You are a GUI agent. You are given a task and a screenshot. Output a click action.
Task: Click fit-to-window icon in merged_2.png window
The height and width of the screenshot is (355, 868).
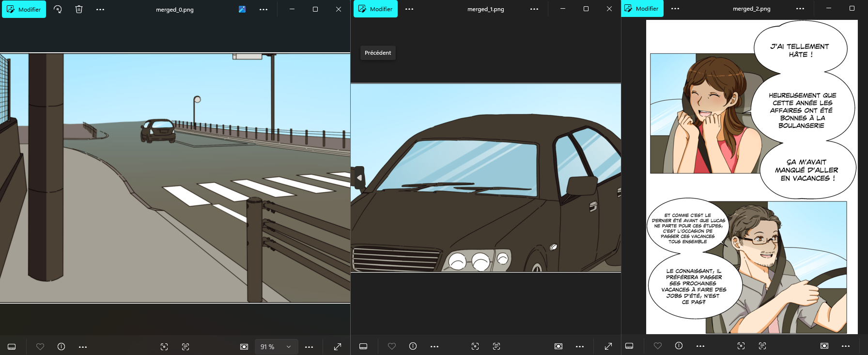point(824,346)
